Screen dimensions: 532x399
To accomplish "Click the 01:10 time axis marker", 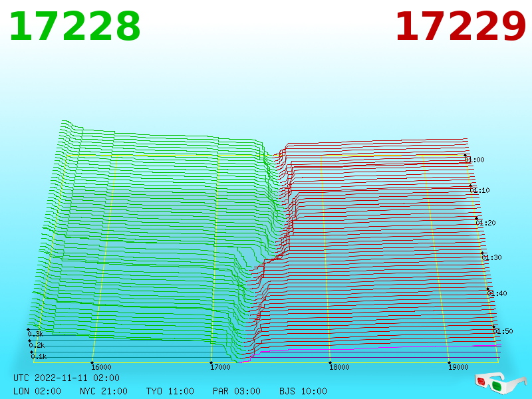I will pos(479,190).
